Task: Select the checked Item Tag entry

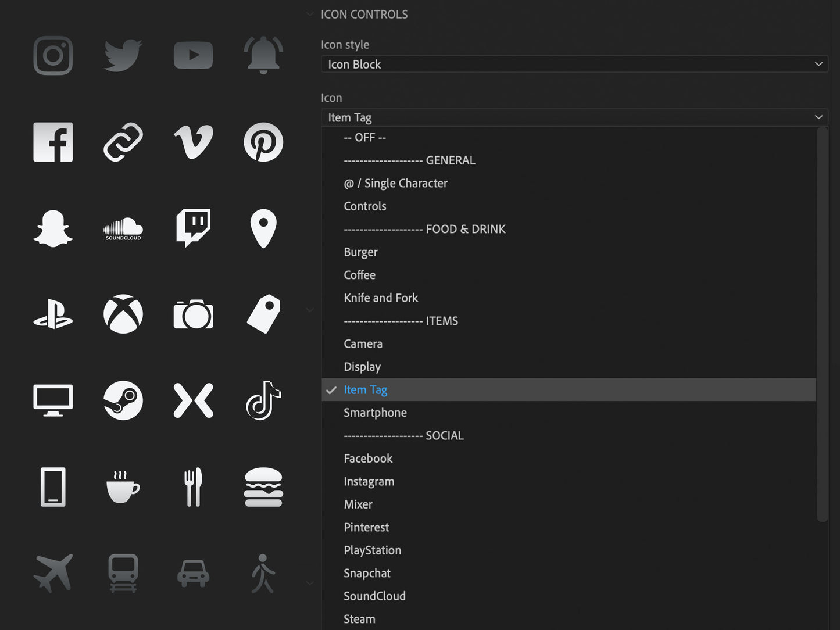Action: (365, 390)
